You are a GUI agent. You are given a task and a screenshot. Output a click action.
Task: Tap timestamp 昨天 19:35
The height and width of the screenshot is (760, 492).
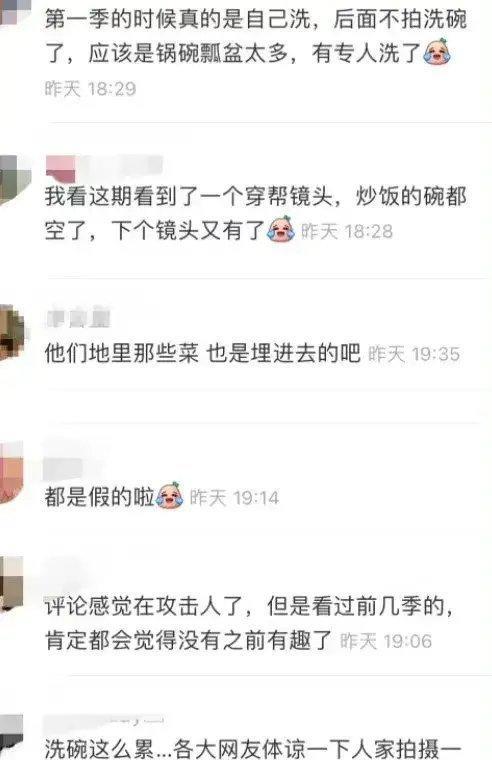click(414, 354)
